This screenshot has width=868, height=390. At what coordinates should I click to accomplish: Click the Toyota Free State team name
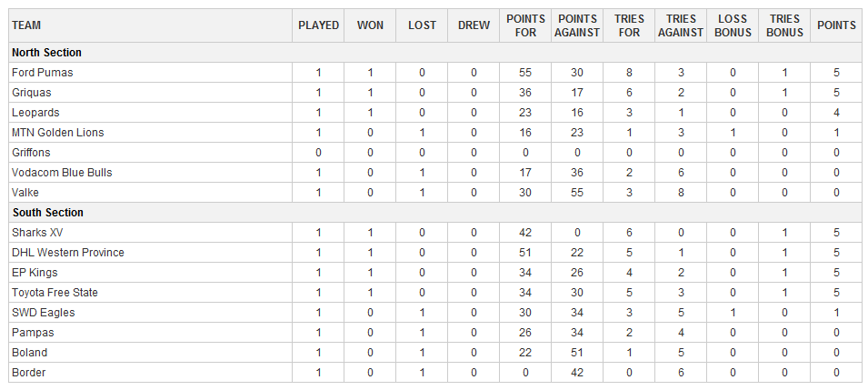tap(55, 293)
